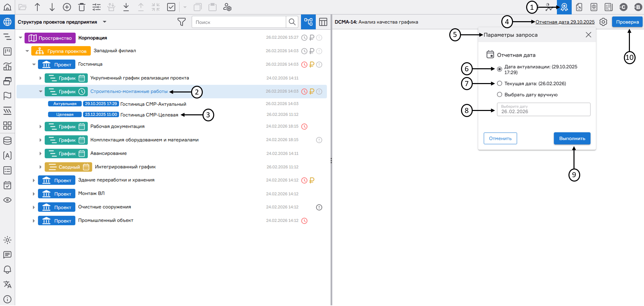The height and width of the screenshot is (306, 644).
Task: Select the Гостиница СМР-Целевая version row
Action: click(x=149, y=115)
